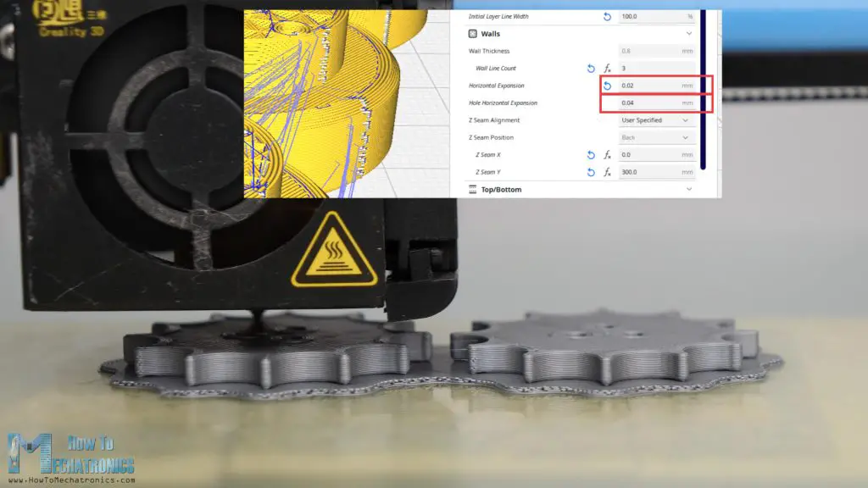The width and height of the screenshot is (868, 488).
Task: Click the fx icon for Z Seam Y
Action: click(607, 171)
